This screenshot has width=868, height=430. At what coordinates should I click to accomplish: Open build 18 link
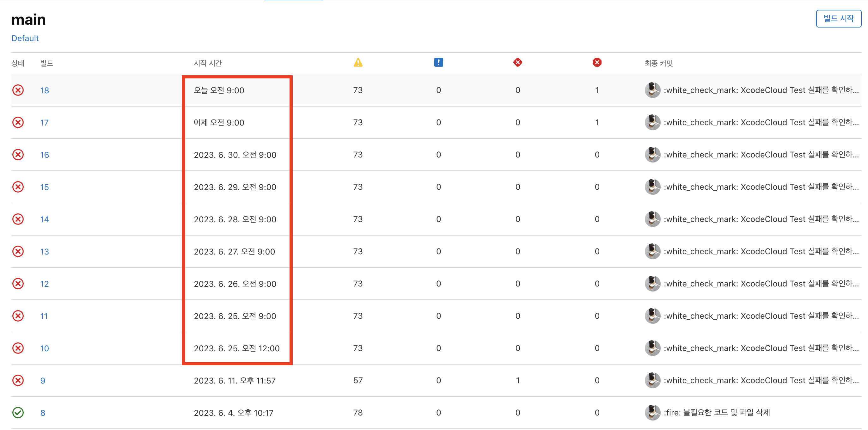coord(45,90)
